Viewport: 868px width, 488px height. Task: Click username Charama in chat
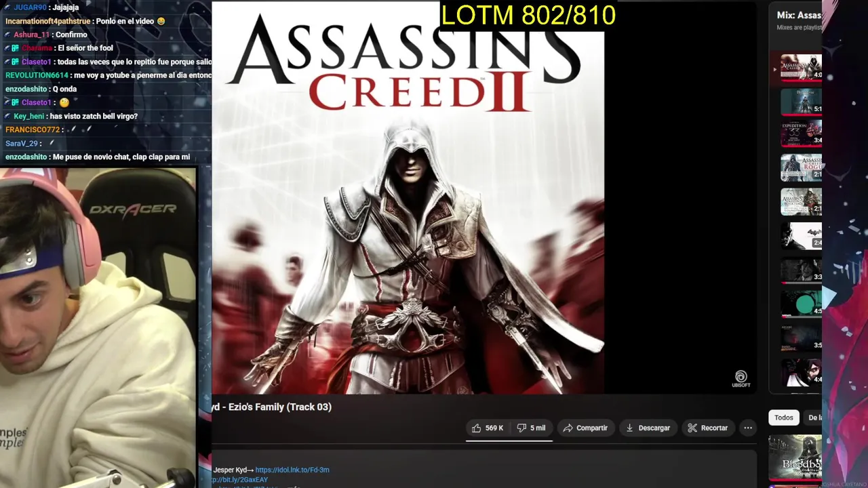(x=37, y=48)
